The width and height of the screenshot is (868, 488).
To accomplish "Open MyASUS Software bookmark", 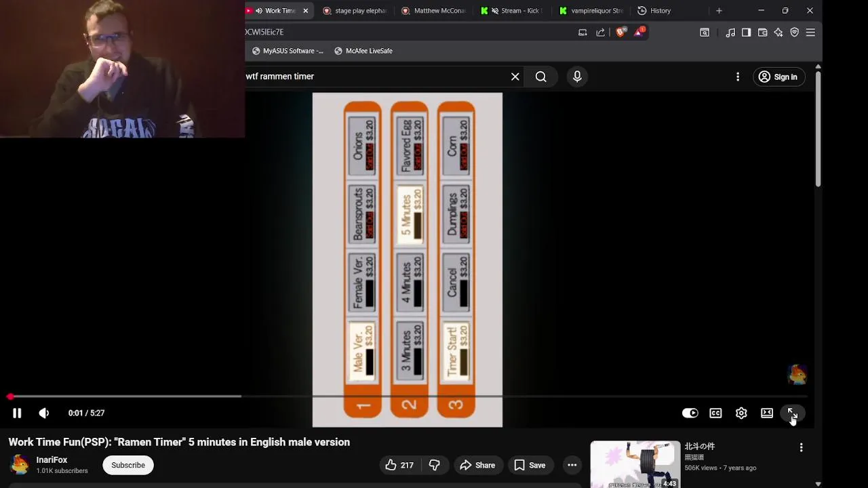I will [x=288, y=51].
